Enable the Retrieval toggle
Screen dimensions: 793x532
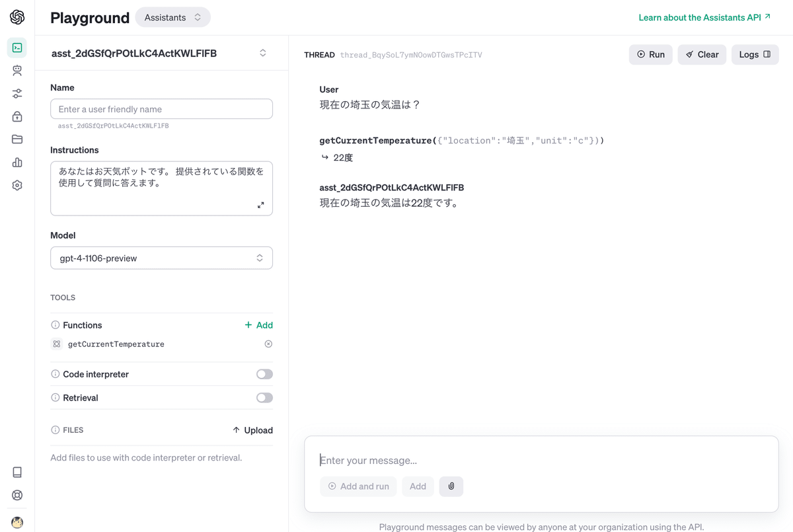[264, 397]
